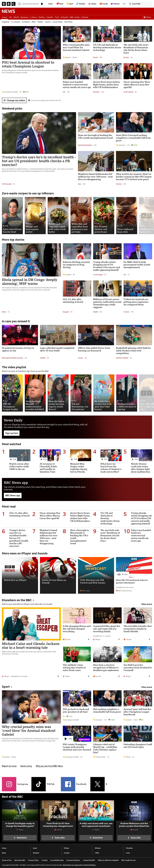Open the notifications bell in the header
The width and height of the screenshot is (154, 868).
click(42, 4)
